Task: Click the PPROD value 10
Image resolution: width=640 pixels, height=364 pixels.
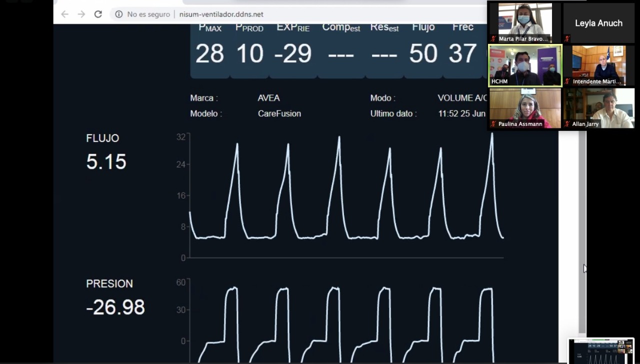Action: [x=249, y=53]
